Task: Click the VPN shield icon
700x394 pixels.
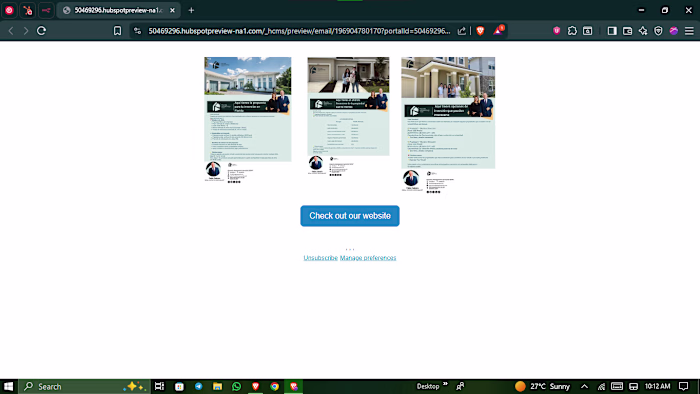Action: point(658,31)
